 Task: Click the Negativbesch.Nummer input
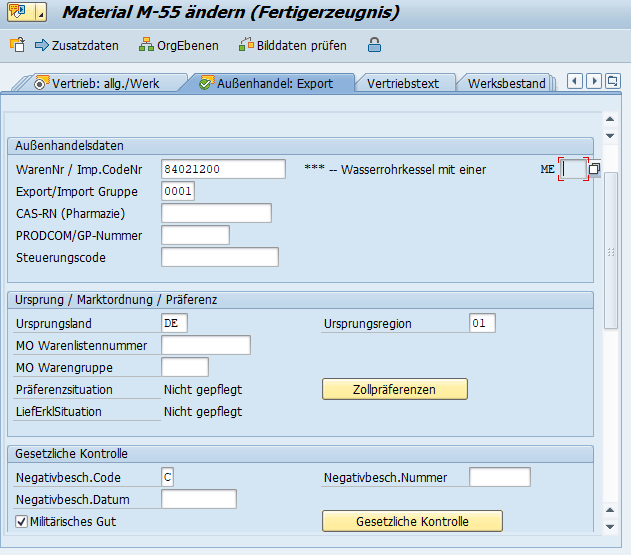500,477
